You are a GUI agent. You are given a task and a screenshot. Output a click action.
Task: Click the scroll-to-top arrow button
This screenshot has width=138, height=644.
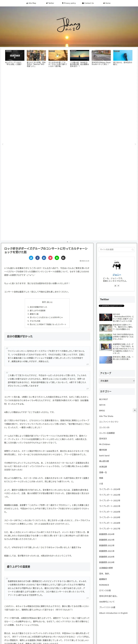point(135,410)
